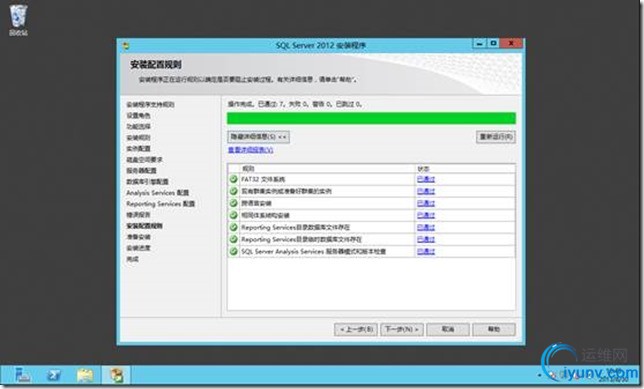Click check icon beside 相同体系结构安装 rule
The width and height of the screenshot is (644, 389).
pyautogui.click(x=233, y=215)
